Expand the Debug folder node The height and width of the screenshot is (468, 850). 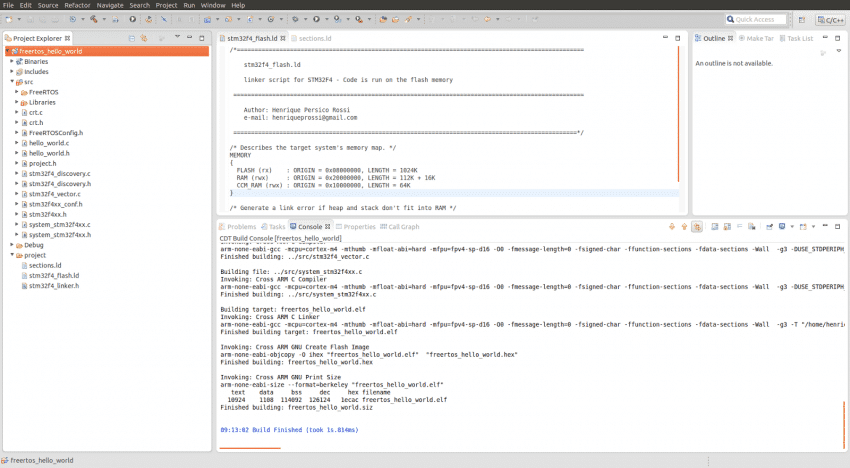point(12,245)
